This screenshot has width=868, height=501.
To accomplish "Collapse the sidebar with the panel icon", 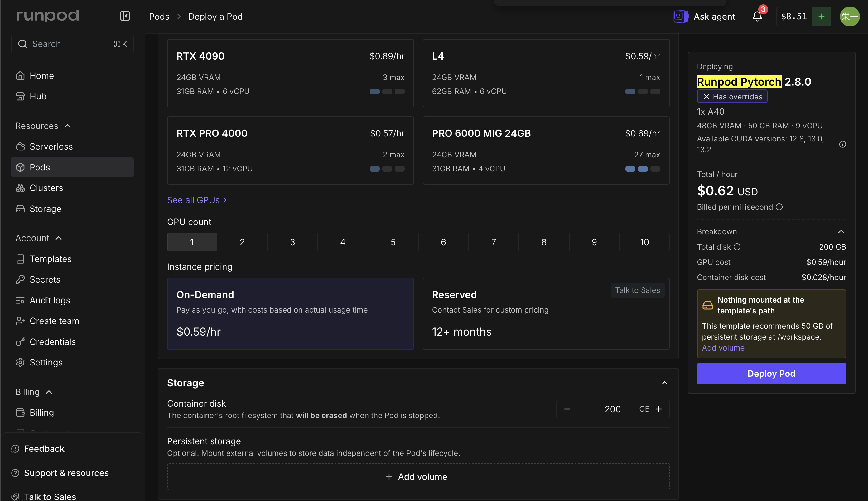I will pos(125,16).
